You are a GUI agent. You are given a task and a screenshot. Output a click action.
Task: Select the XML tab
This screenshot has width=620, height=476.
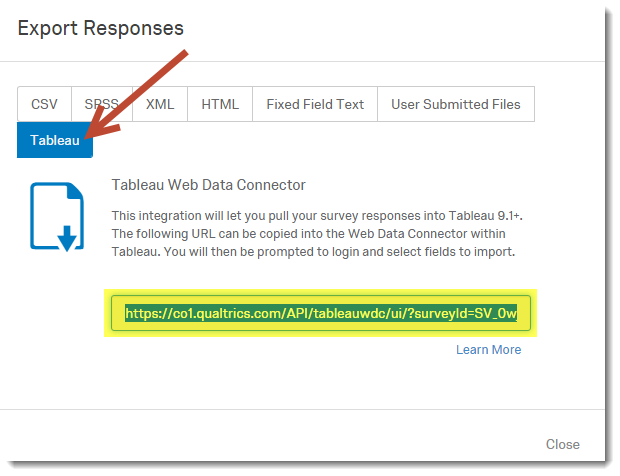click(160, 104)
